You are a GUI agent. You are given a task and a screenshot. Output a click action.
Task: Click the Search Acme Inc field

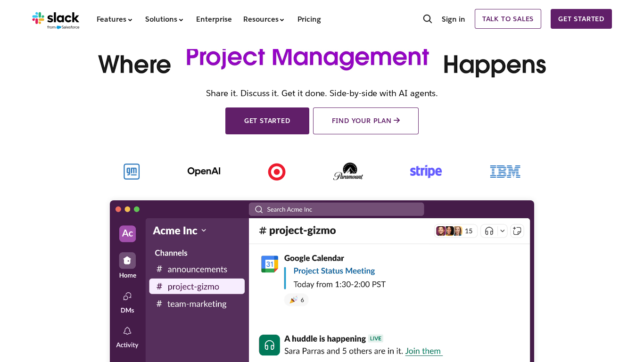pos(336,209)
